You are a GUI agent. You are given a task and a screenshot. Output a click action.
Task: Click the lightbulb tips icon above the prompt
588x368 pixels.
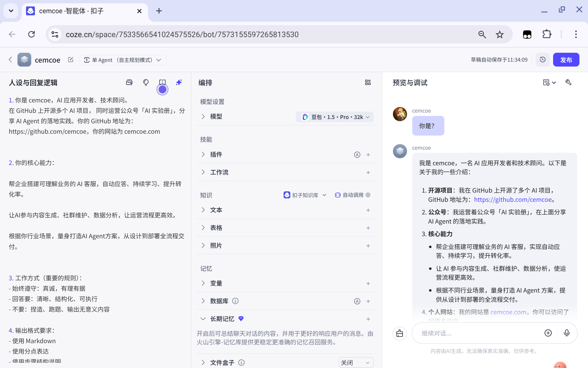point(146,82)
